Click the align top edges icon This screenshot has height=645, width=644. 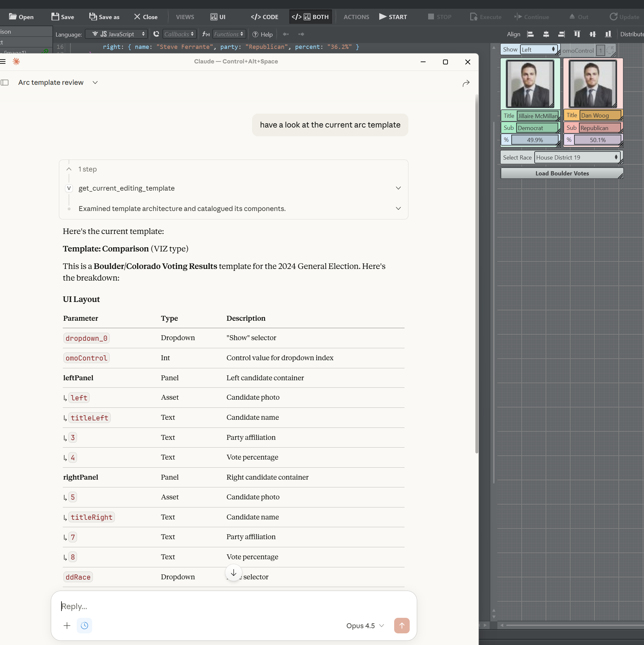click(x=577, y=34)
